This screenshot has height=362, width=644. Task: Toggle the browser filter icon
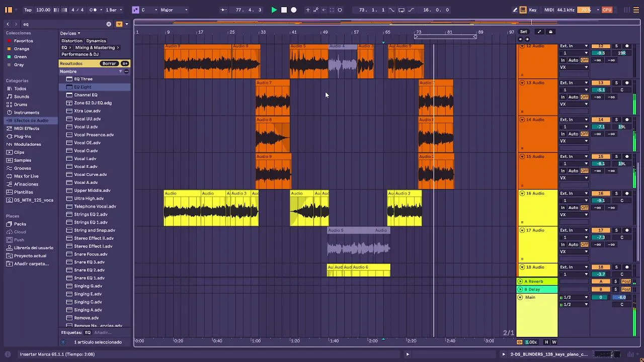point(119,24)
